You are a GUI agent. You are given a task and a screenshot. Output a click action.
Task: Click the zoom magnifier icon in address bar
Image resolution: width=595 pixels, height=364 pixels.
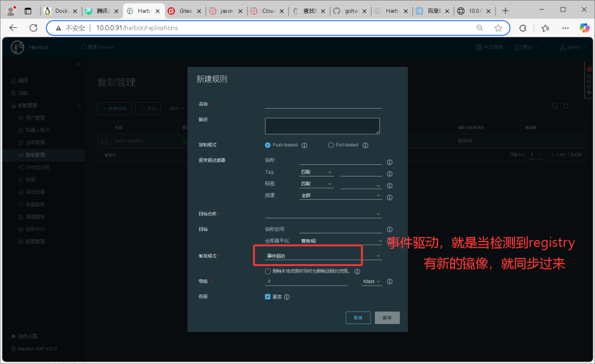[x=480, y=28]
